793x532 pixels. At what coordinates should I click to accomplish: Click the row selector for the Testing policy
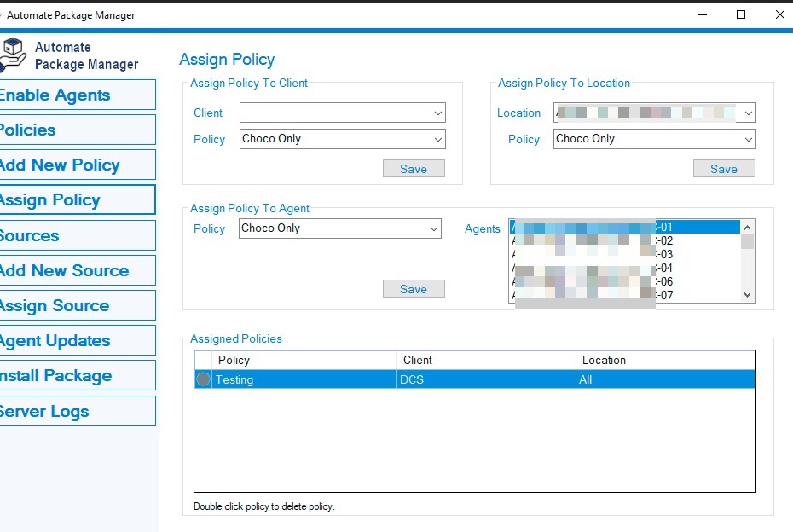(203, 379)
